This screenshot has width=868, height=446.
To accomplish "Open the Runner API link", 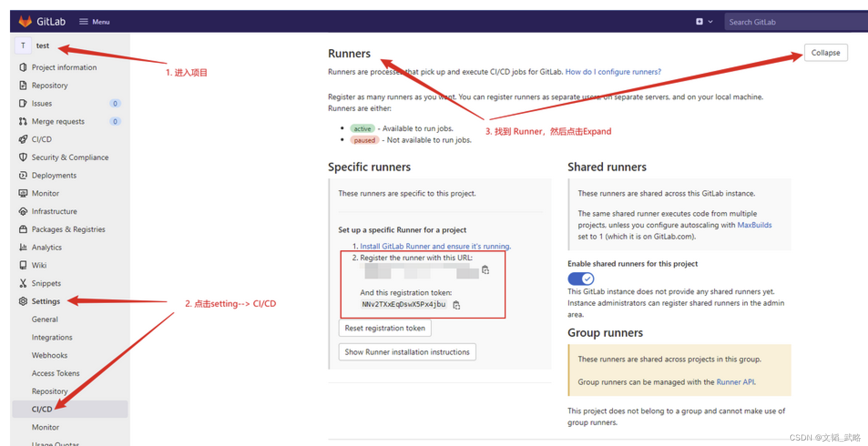I will coord(736,382).
